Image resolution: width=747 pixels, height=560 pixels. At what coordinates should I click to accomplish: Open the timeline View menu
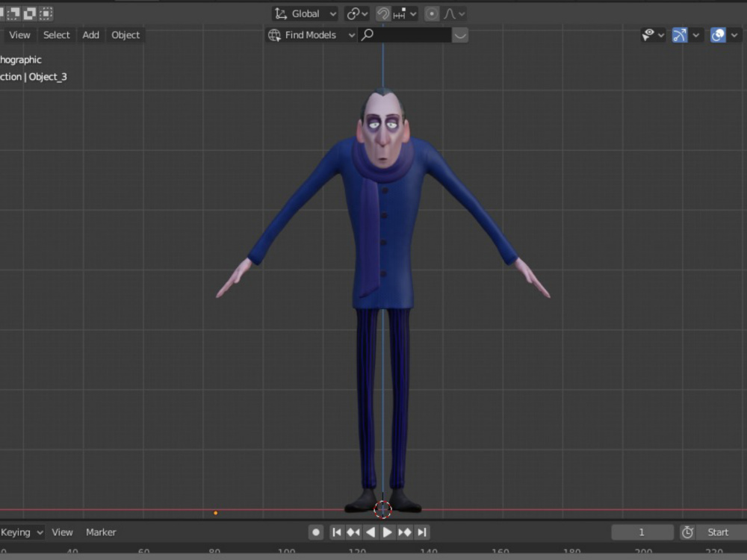[x=63, y=532]
